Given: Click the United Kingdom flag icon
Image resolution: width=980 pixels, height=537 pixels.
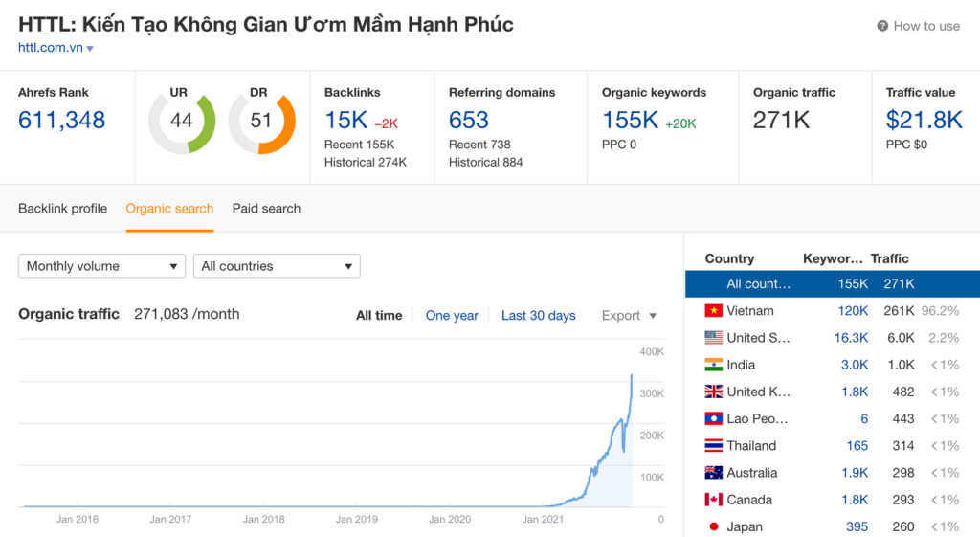Looking at the screenshot, I should (713, 392).
